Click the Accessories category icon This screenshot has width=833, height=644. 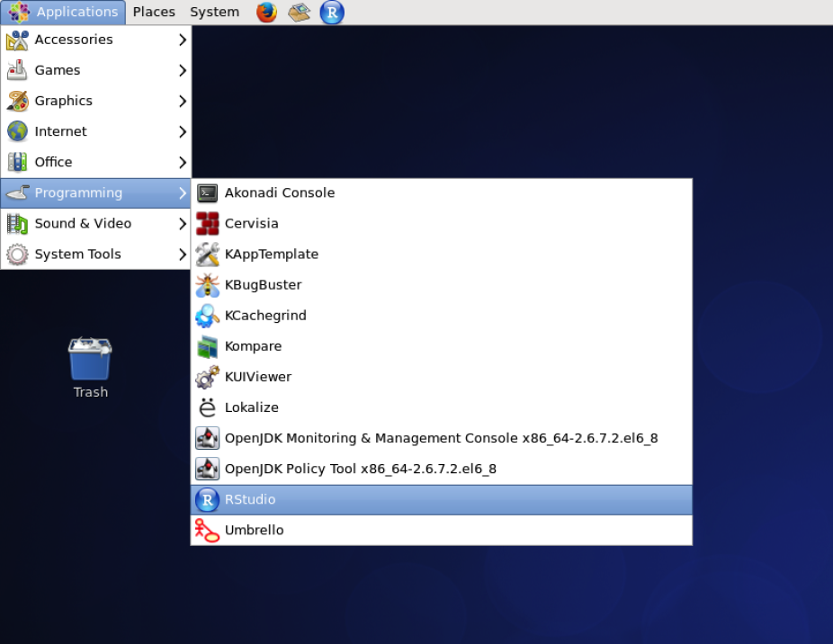pos(17,40)
